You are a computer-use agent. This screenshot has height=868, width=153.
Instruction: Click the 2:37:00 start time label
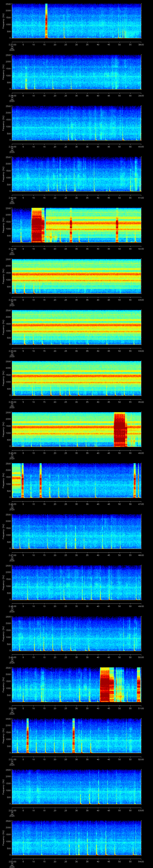point(12,44)
